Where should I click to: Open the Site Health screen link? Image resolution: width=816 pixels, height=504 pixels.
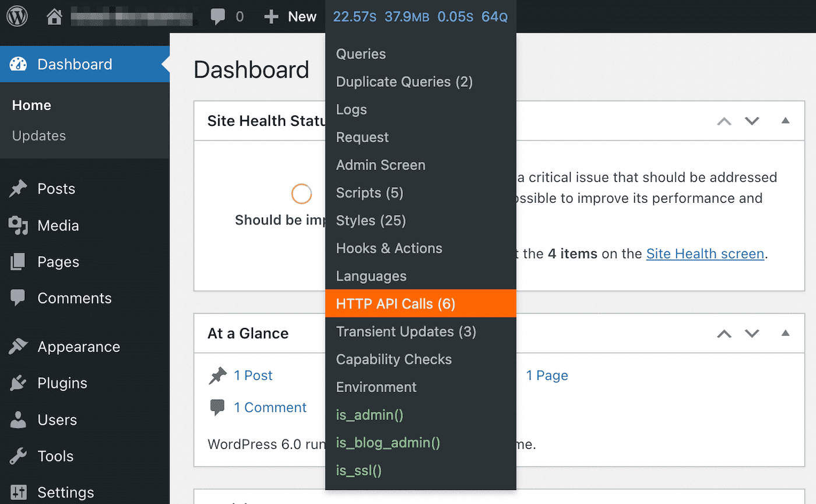tap(705, 253)
